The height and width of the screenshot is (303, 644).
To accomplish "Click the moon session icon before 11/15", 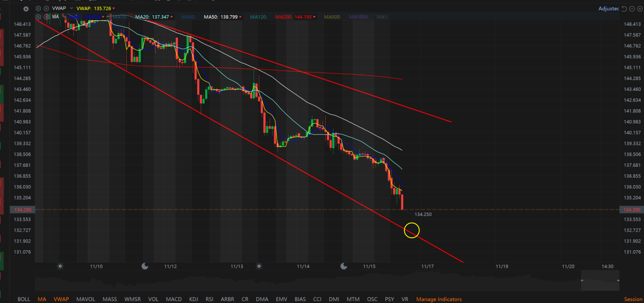I will [x=344, y=266].
